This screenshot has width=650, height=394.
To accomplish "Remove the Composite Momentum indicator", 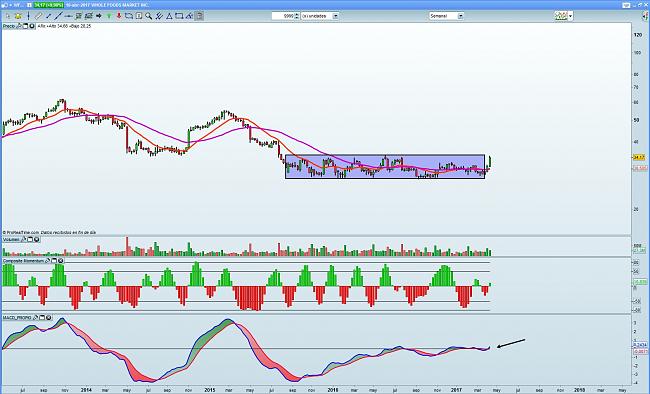I will [x=61, y=260].
